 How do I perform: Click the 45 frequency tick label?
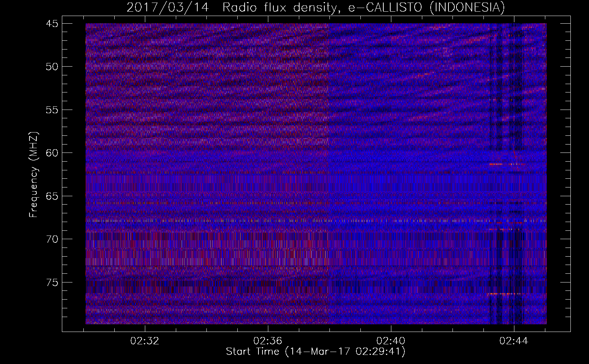tap(52, 24)
